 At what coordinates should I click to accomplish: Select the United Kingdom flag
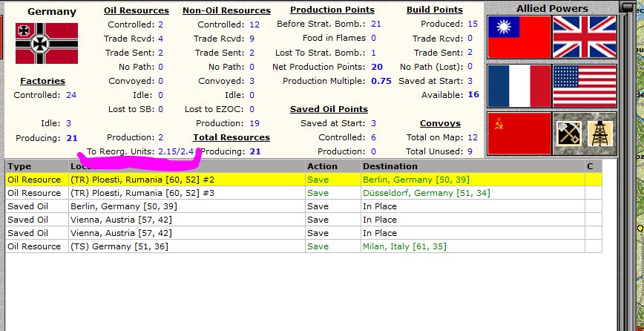(x=585, y=37)
